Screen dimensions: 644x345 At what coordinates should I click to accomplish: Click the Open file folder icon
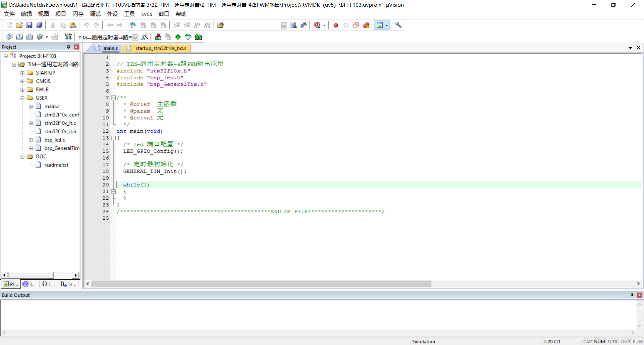tap(19, 25)
